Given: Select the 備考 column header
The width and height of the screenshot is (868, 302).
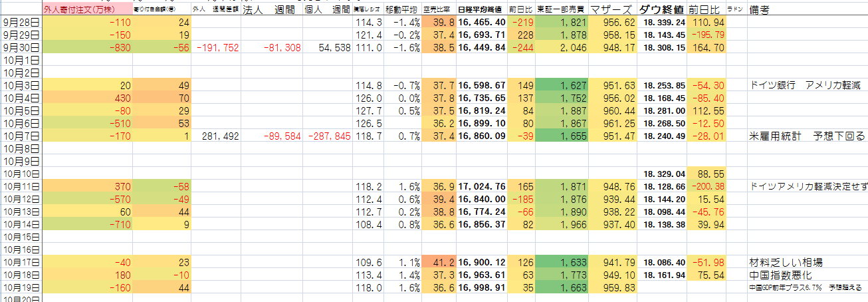Looking at the screenshot, I should (763, 10).
